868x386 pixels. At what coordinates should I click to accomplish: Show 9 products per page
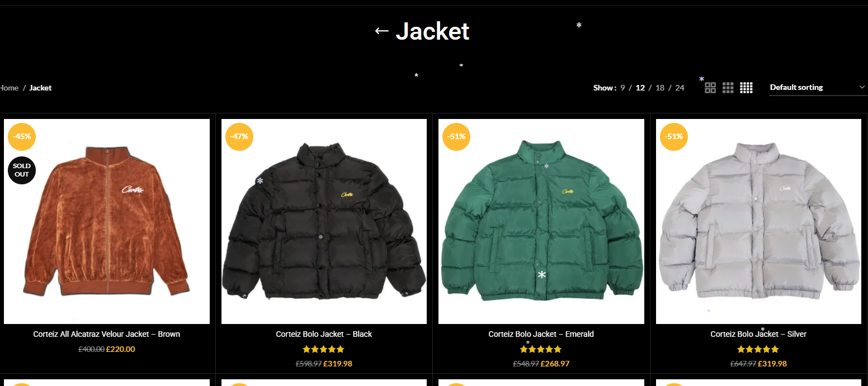point(622,88)
